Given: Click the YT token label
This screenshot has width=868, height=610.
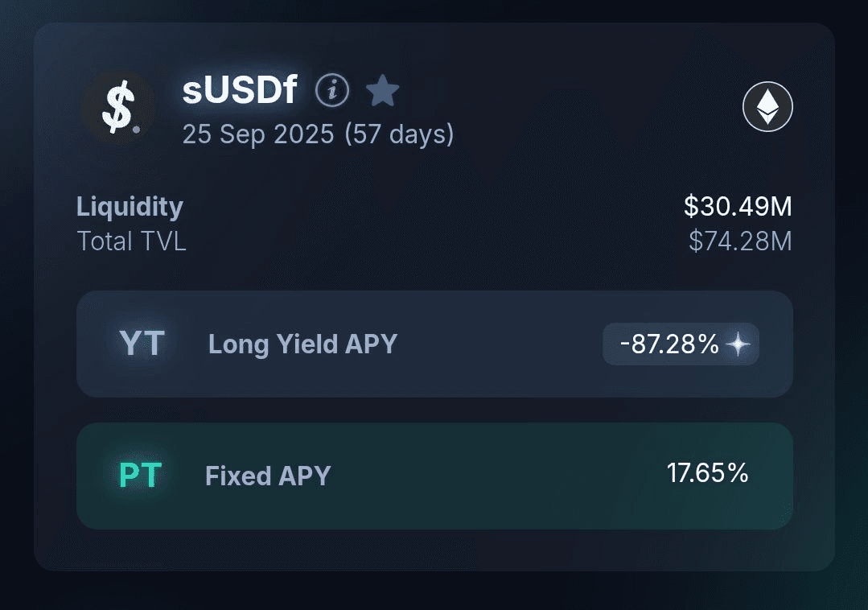Looking at the screenshot, I should pos(142,343).
